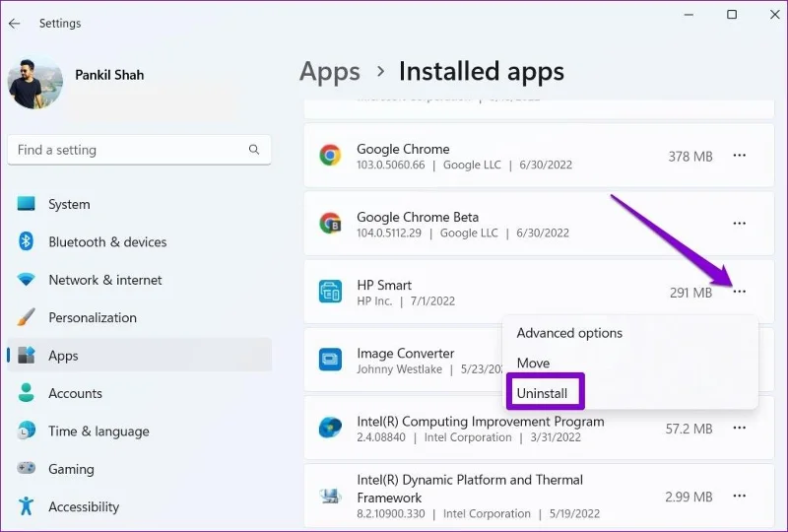The width and height of the screenshot is (788, 532).
Task: Click the System monitor icon
Action: tap(27, 204)
